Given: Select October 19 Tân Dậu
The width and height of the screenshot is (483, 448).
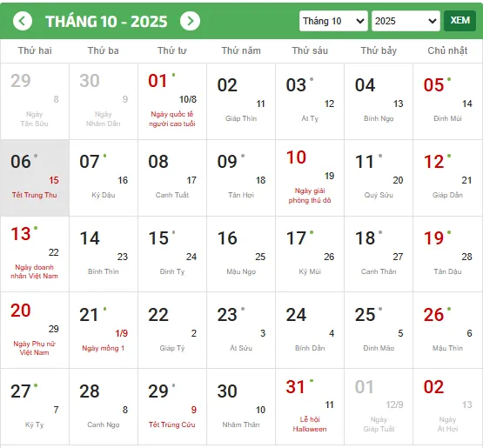Looking at the screenshot, I should [447, 254].
